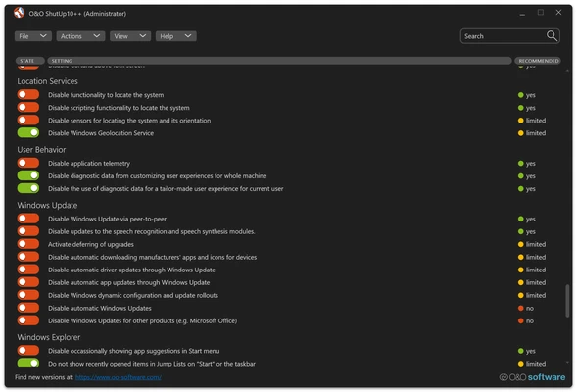
Task: Click the search magnifier icon
Action: (x=552, y=36)
